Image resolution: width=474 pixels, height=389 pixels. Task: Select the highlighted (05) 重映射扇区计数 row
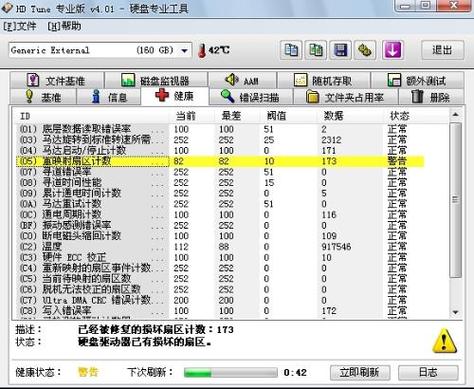pos(220,161)
